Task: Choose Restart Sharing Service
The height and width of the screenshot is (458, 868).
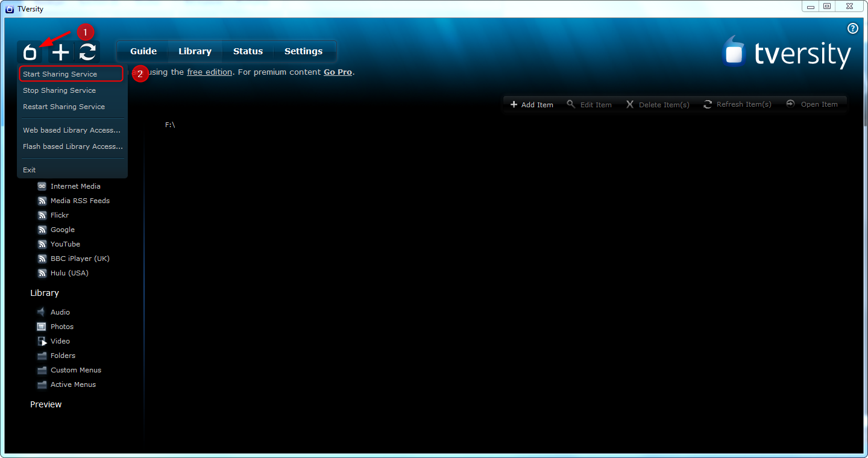Action: [x=63, y=107]
